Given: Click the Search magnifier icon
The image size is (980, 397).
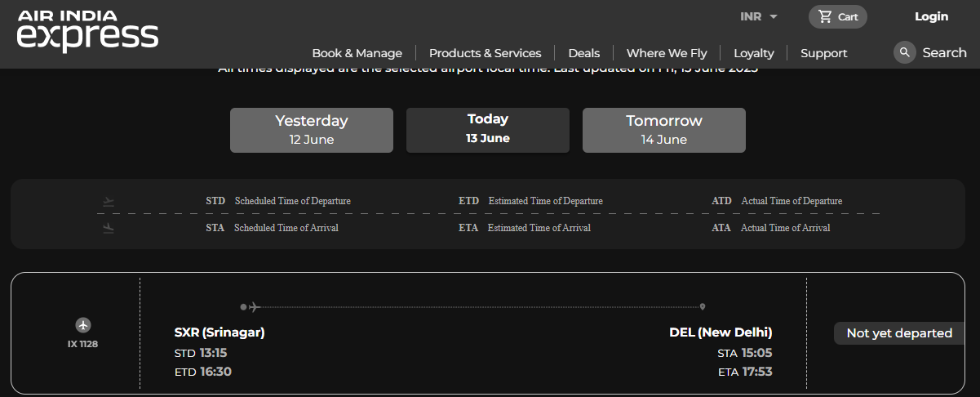Looking at the screenshot, I should click(904, 52).
